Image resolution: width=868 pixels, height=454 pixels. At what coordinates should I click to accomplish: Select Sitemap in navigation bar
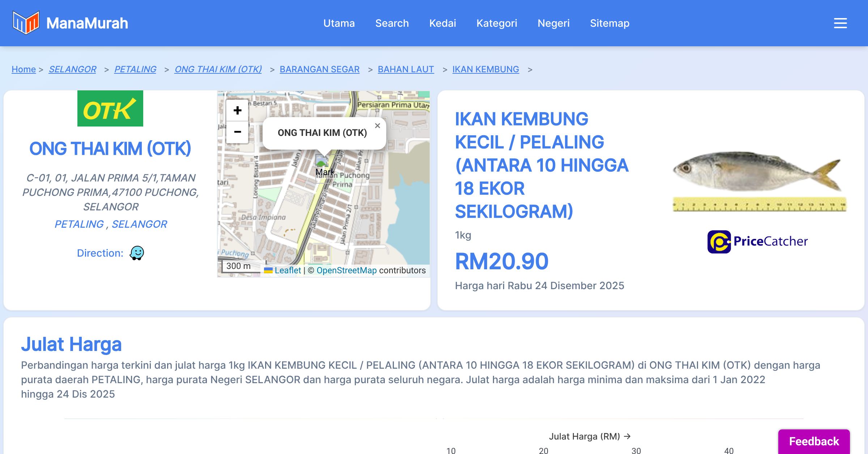[x=609, y=23]
